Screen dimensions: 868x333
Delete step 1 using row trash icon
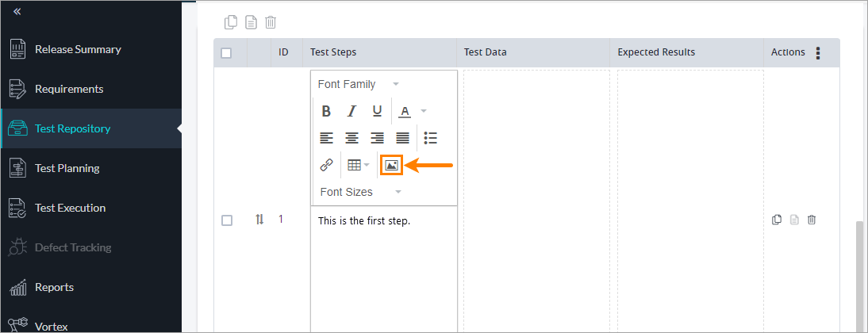point(811,220)
